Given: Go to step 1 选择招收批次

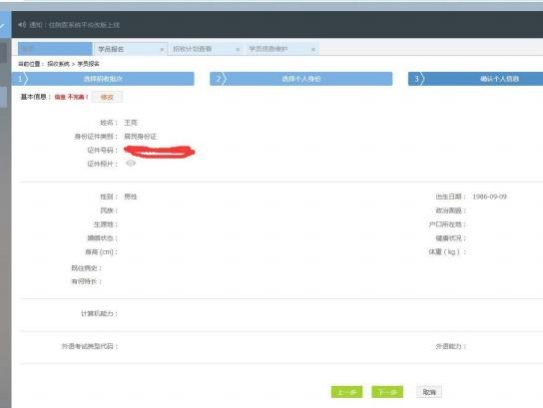Looking at the screenshot, I should (x=103, y=79).
